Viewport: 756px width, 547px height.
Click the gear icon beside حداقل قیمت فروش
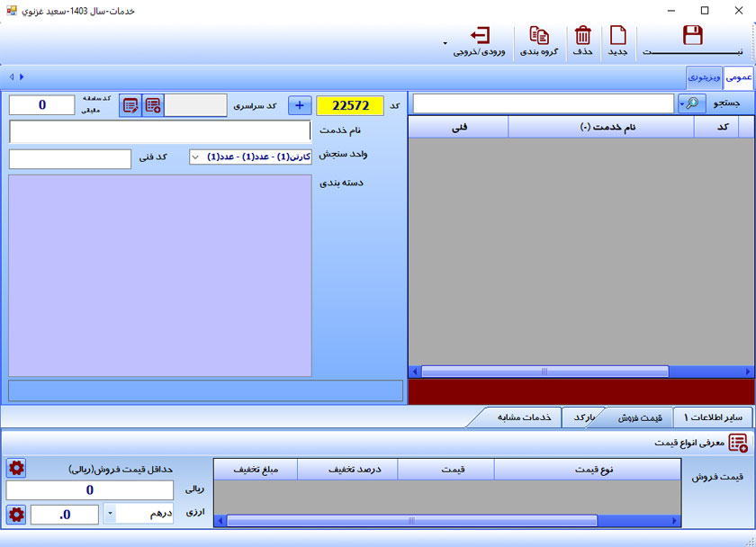[x=16, y=468]
